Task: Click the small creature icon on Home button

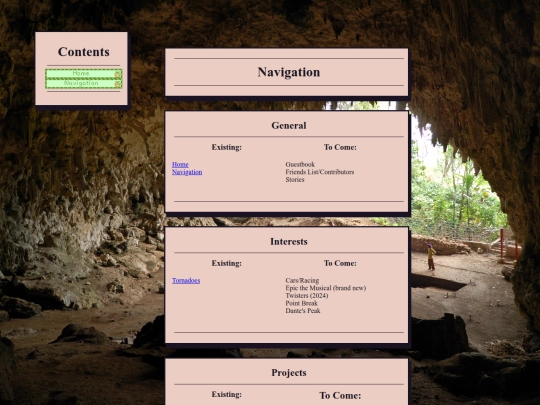Action: click(x=117, y=74)
